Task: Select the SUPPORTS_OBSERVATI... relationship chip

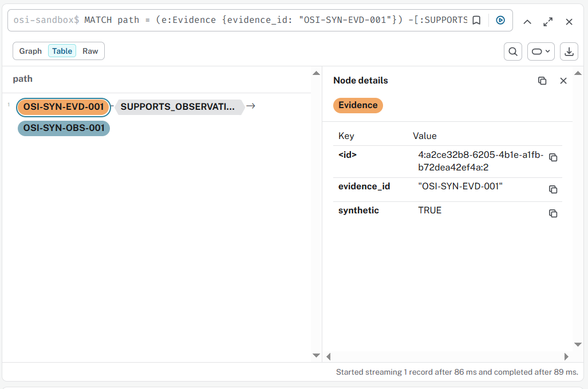Action: 179,107
